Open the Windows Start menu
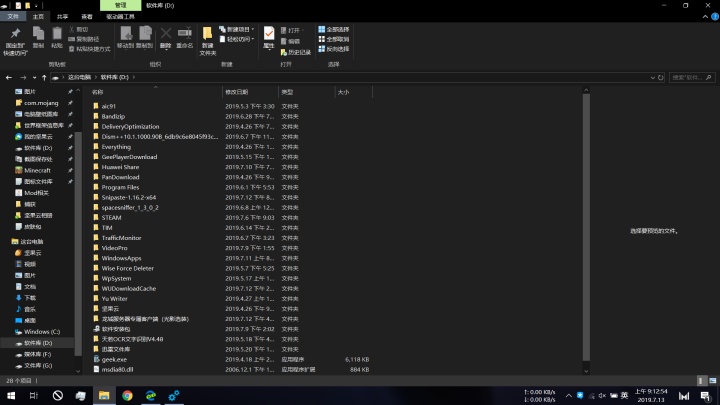Viewport: 720px width, 405px height. pos(11,395)
